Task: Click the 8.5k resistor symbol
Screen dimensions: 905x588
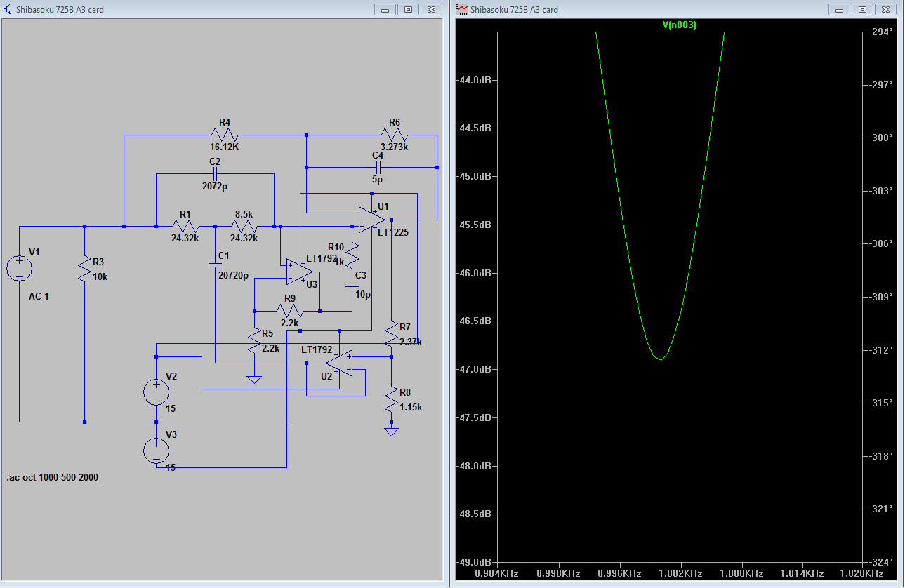Action: [x=244, y=226]
